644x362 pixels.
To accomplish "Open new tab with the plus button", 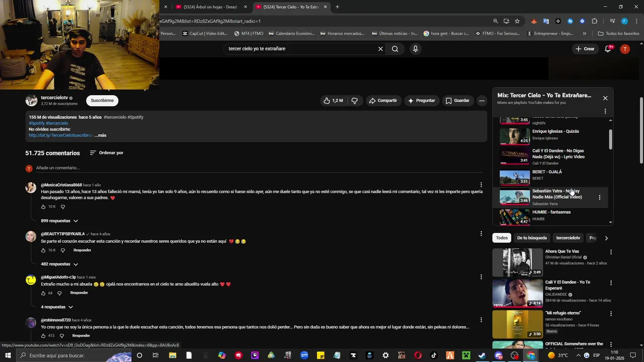I will [337, 7].
